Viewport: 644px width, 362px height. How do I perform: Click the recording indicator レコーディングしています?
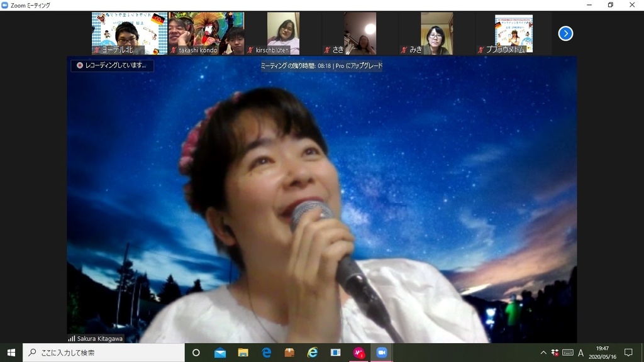tap(112, 65)
